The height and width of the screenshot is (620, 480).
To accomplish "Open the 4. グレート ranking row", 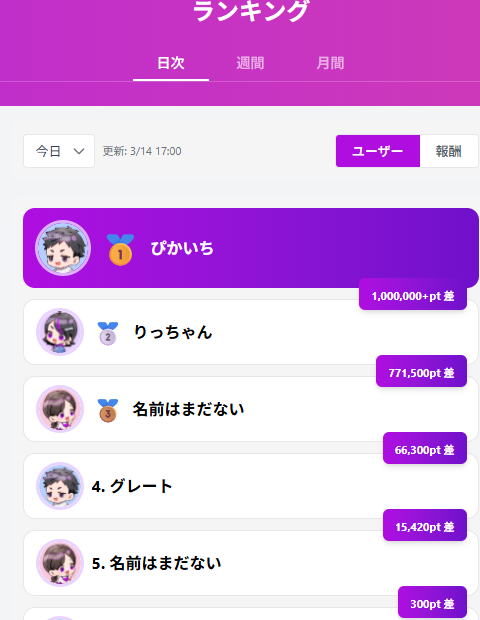I will click(x=251, y=486).
